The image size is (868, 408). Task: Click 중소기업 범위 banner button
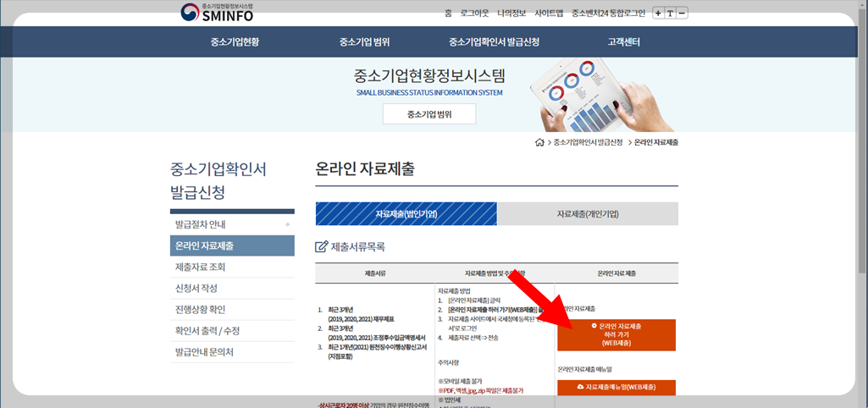pyautogui.click(x=429, y=114)
